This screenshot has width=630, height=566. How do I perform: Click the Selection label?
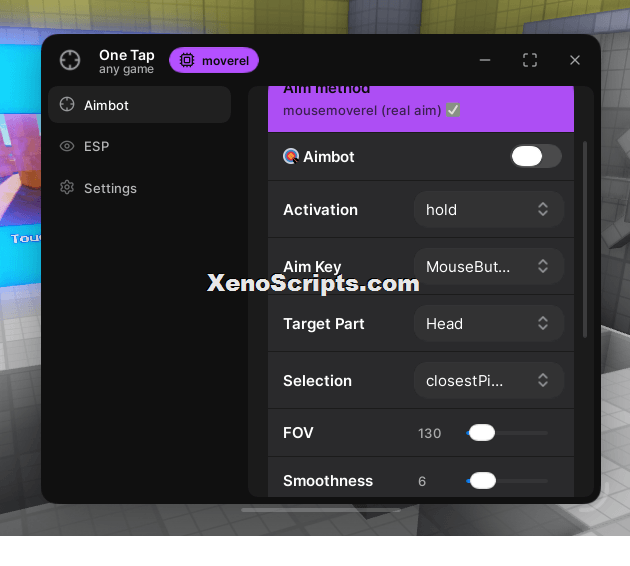pyautogui.click(x=317, y=381)
